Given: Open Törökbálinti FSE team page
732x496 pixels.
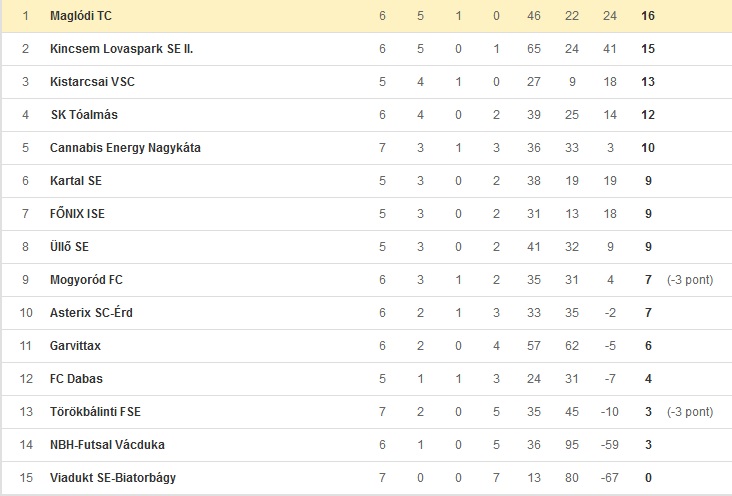Looking at the screenshot, I should pos(95,412).
